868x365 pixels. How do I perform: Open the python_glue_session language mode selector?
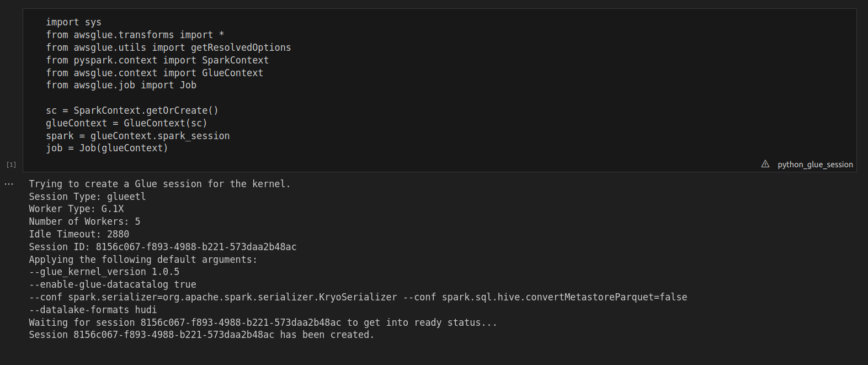pos(815,165)
